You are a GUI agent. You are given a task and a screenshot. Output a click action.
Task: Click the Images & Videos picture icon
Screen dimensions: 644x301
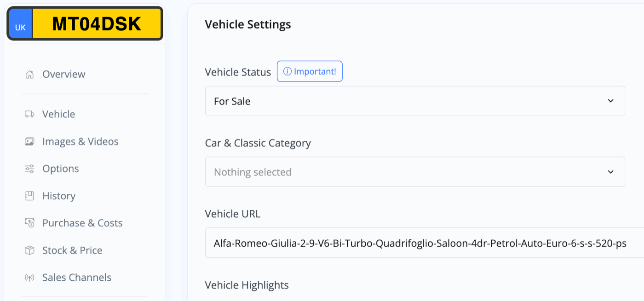pos(29,141)
